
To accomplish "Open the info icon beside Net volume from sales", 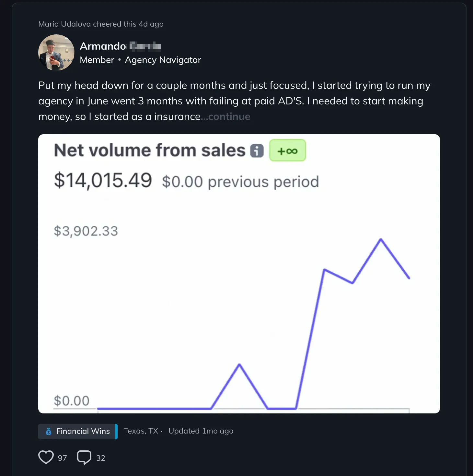I will [257, 151].
